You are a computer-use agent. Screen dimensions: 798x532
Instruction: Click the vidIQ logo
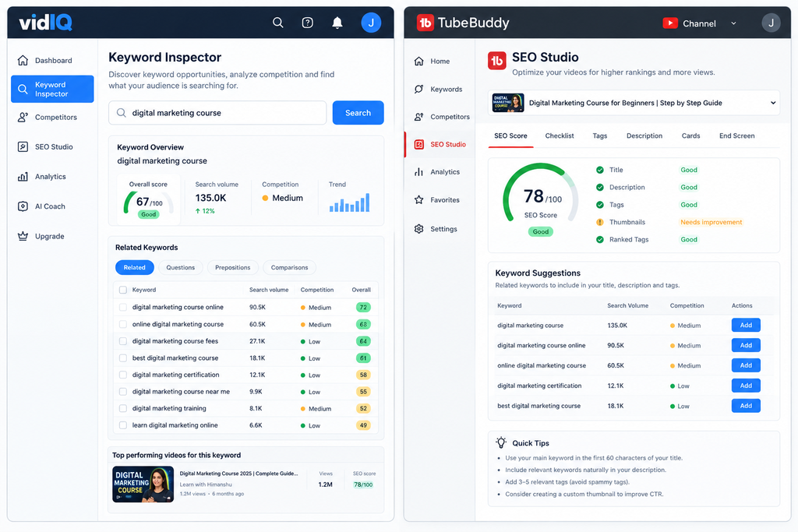(45, 23)
